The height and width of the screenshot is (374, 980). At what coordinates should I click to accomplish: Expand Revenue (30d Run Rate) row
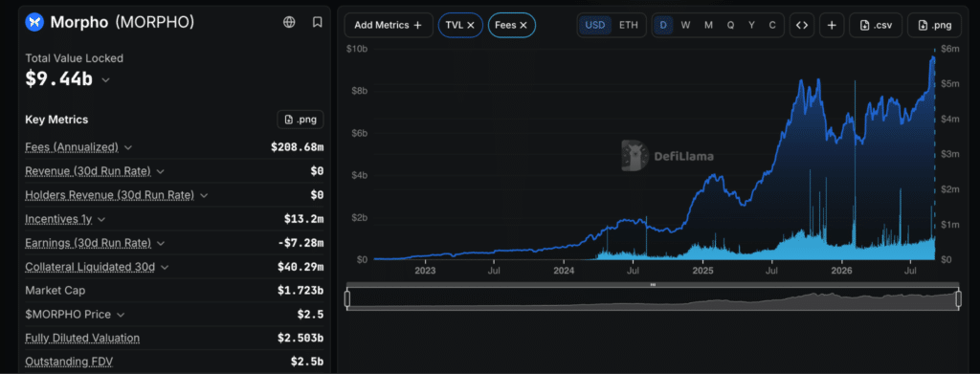click(160, 171)
